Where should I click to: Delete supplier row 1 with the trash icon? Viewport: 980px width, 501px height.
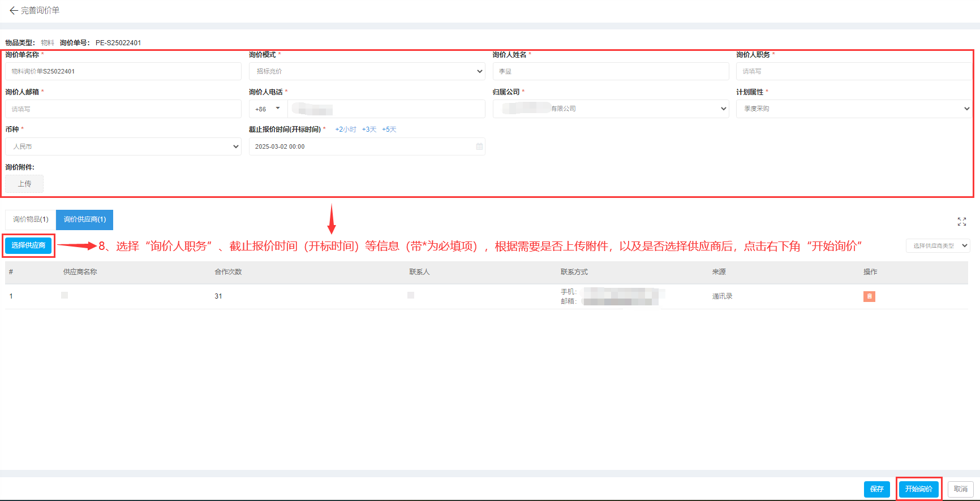point(869,296)
